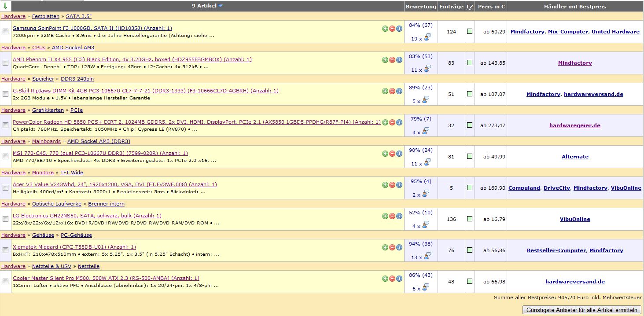Remove Samsung SpinPoint F3 using red minus icon

click(392, 29)
